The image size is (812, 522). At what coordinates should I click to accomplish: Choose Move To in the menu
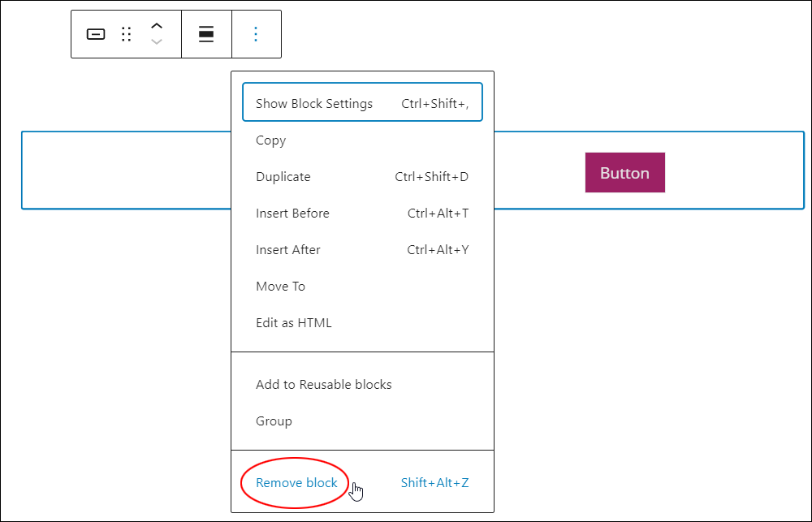pos(362,287)
